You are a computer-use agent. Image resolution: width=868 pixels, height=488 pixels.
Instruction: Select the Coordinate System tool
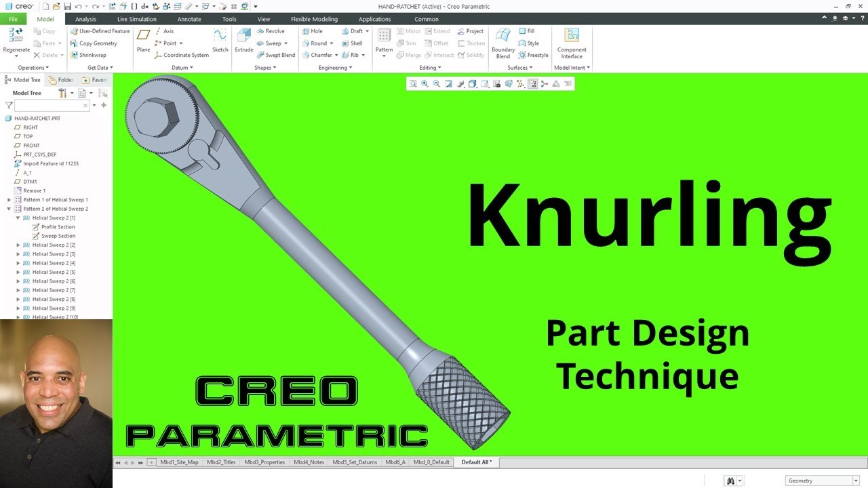coord(182,55)
